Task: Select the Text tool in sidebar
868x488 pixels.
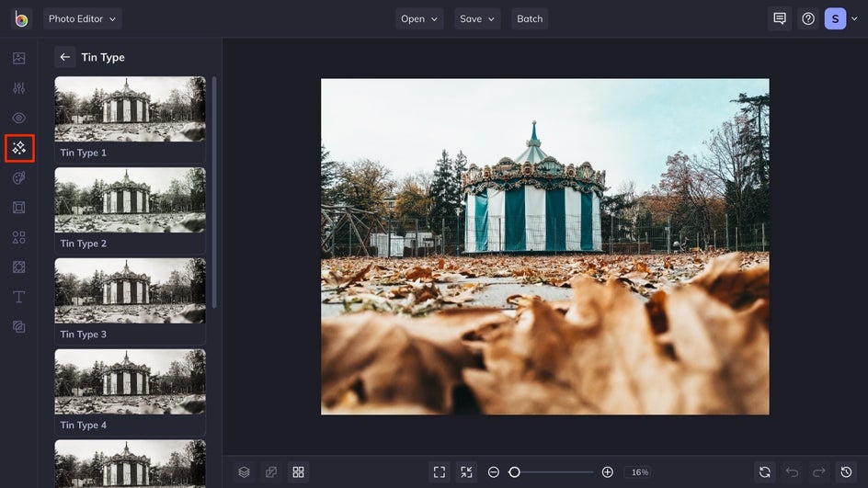Action: tap(19, 297)
